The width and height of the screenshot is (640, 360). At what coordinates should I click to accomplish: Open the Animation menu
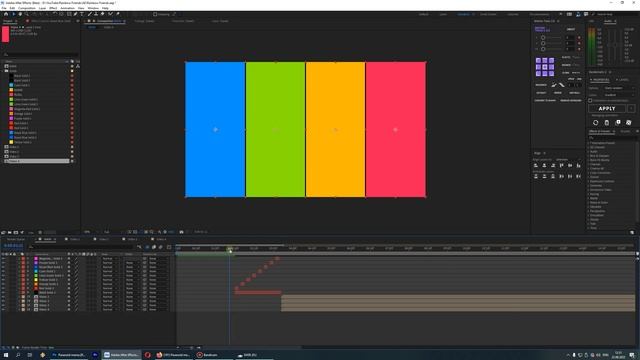(68, 8)
